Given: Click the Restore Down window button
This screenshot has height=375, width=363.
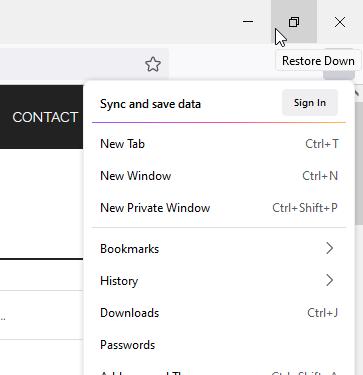Looking at the screenshot, I should (294, 22).
